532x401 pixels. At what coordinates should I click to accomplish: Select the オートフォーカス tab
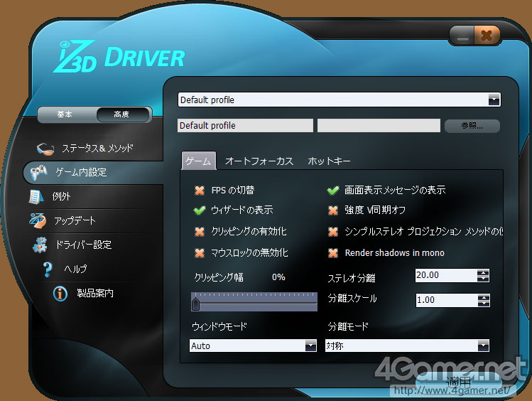click(259, 161)
